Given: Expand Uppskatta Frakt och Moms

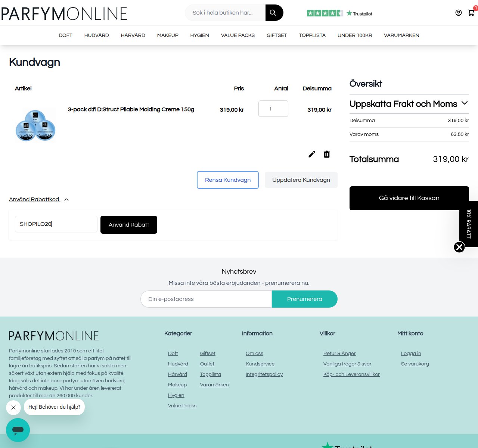Looking at the screenshot, I should [x=409, y=104].
